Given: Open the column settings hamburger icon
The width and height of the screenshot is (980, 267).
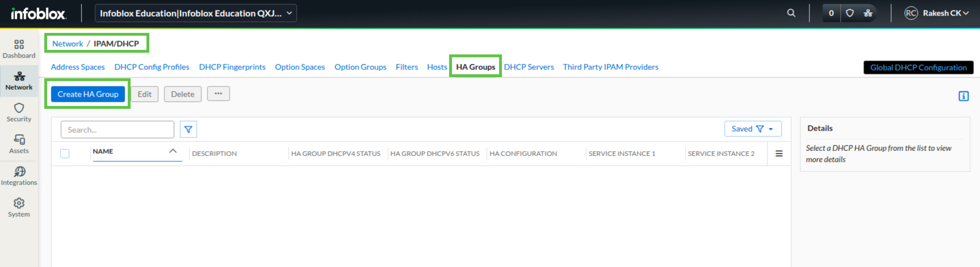Looking at the screenshot, I should 779,153.
